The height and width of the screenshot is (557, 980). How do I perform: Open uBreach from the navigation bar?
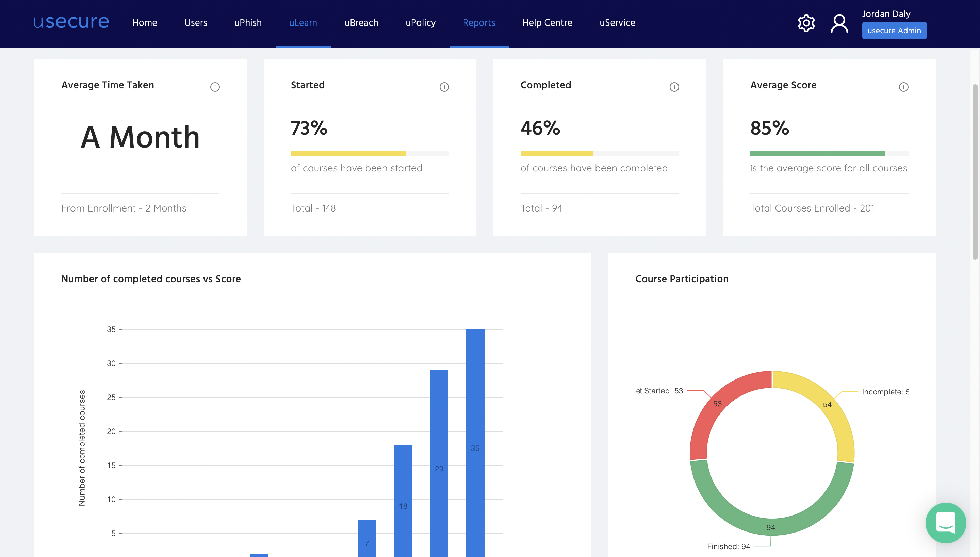click(361, 22)
